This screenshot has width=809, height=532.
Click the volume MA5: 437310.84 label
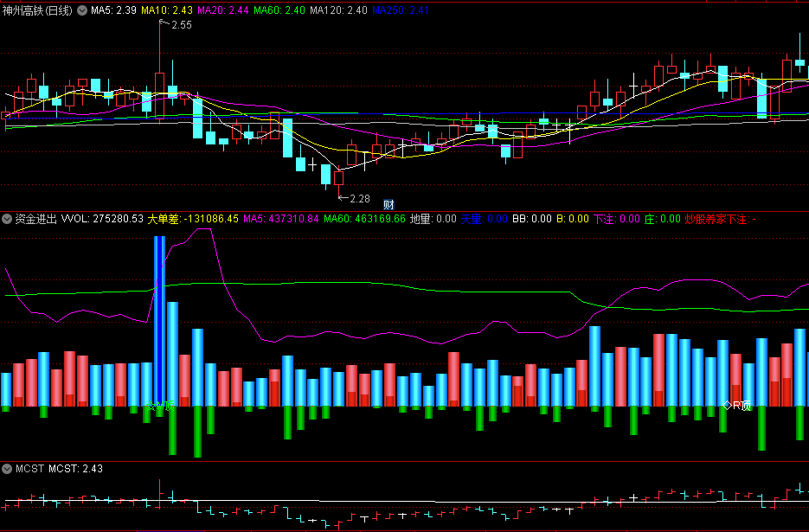click(281, 219)
